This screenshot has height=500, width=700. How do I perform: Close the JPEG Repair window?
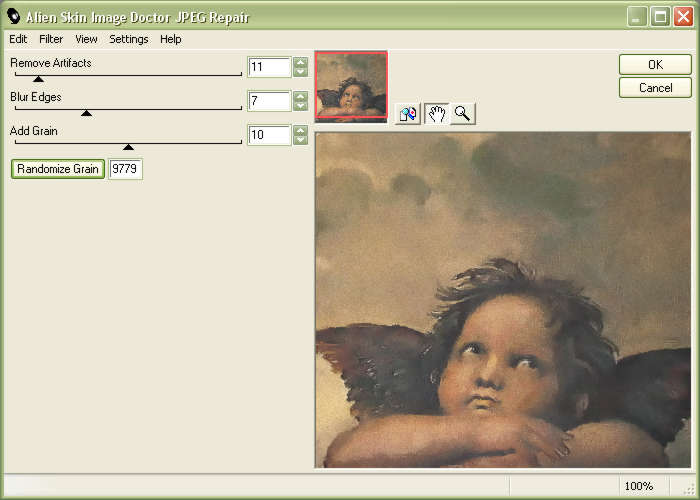click(x=683, y=17)
